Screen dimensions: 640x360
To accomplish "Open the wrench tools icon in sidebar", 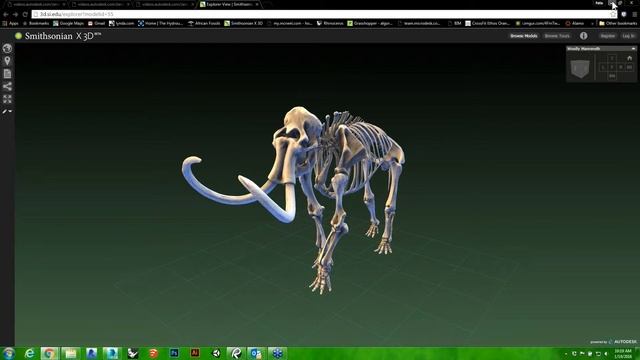I will [7, 111].
